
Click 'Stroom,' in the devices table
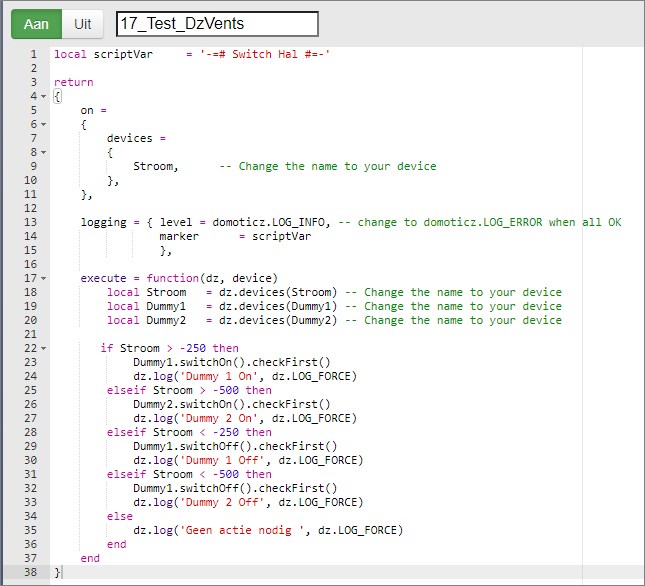[155, 167]
